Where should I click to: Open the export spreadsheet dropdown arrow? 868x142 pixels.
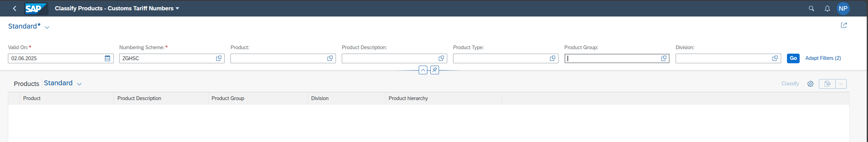tap(841, 84)
